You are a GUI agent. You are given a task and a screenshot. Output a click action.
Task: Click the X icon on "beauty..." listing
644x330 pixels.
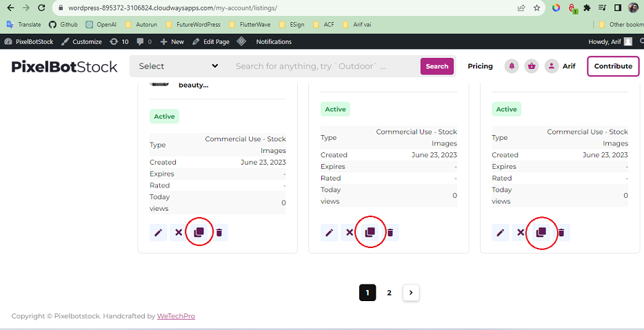click(179, 232)
